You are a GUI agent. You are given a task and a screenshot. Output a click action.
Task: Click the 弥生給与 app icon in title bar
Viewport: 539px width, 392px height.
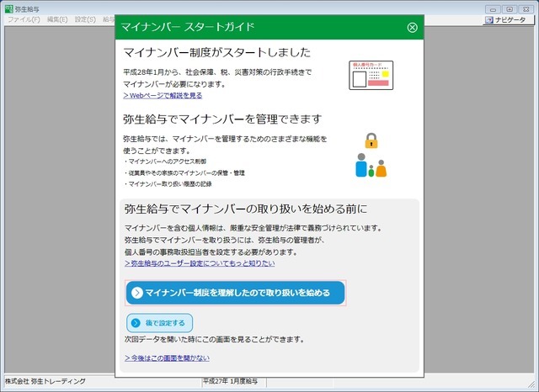click(9, 9)
